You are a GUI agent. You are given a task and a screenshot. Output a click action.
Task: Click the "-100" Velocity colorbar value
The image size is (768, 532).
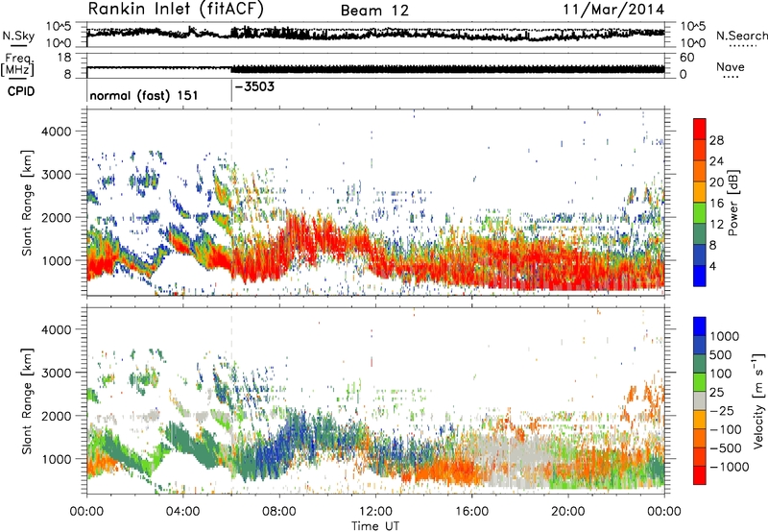point(726,429)
